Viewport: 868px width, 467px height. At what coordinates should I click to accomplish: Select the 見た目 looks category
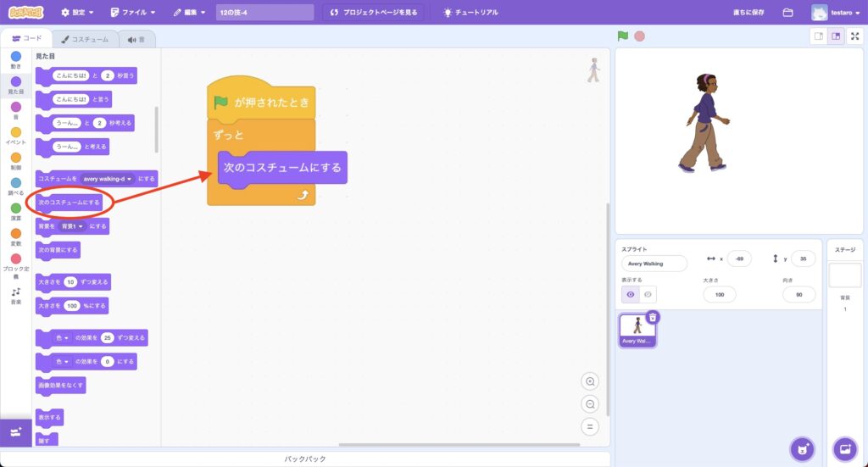tap(16, 86)
